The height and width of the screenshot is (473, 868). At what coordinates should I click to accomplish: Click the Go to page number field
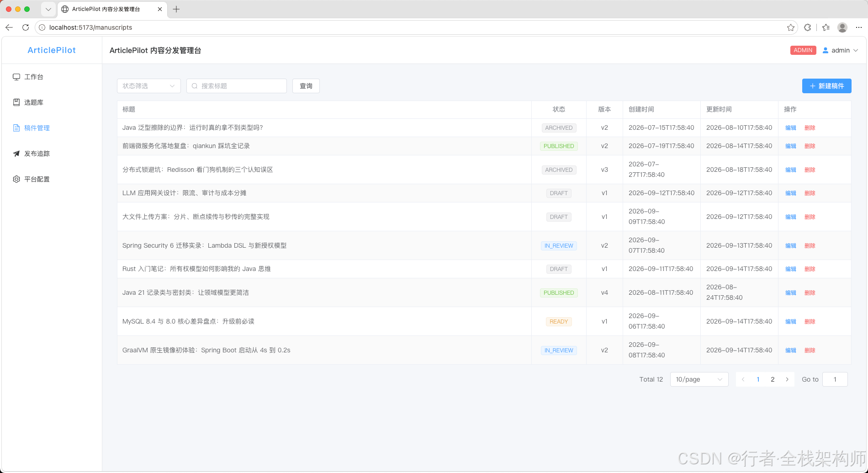pyautogui.click(x=835, y=379)
